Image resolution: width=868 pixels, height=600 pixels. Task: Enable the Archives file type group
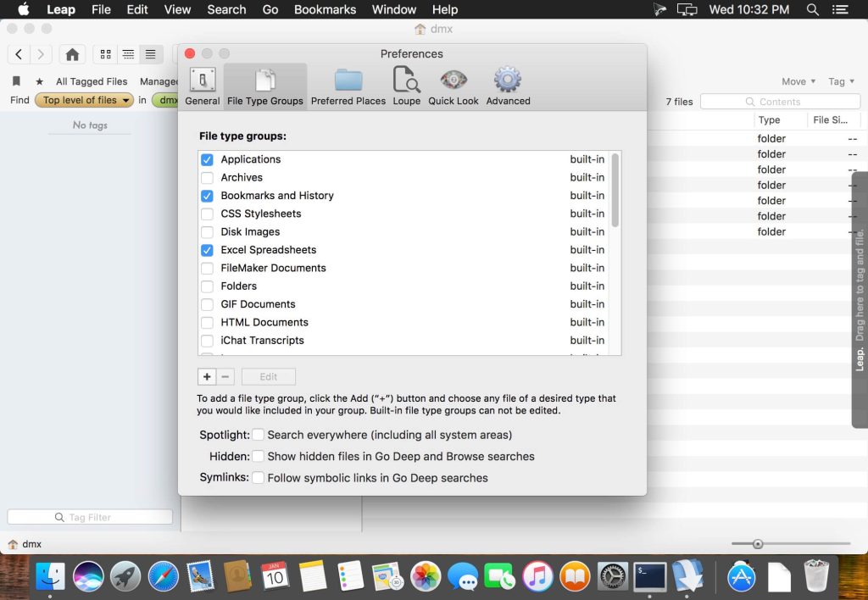click(x=207, y=178)
